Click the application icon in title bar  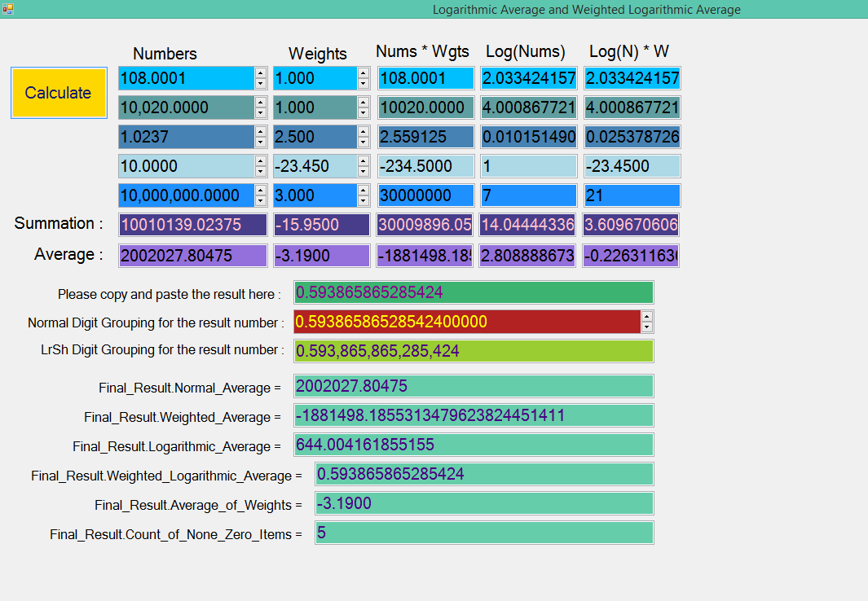click(x=8, y=9)
